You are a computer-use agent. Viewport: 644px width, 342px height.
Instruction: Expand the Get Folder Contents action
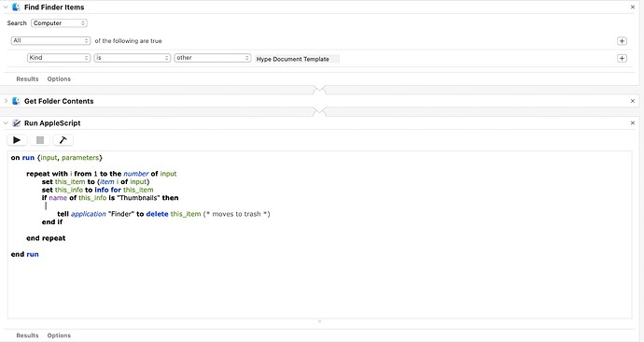pos(6,101)
